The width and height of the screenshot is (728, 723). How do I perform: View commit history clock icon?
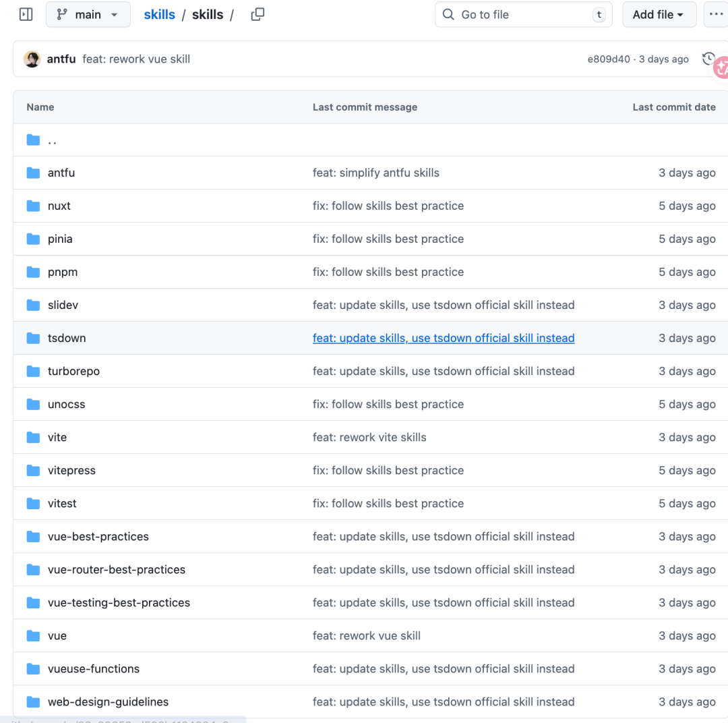tap(708, 59)
